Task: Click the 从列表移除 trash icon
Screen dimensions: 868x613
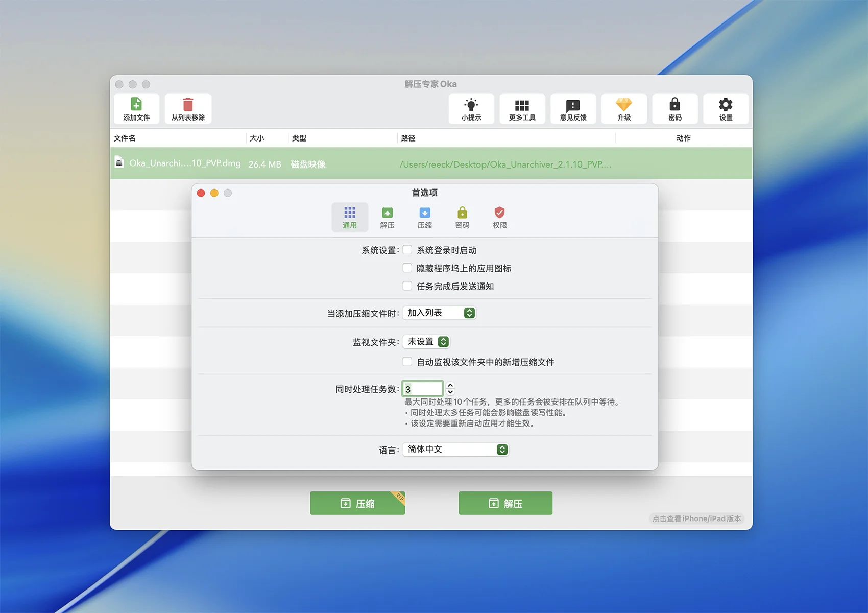Action: pos(188,105)
